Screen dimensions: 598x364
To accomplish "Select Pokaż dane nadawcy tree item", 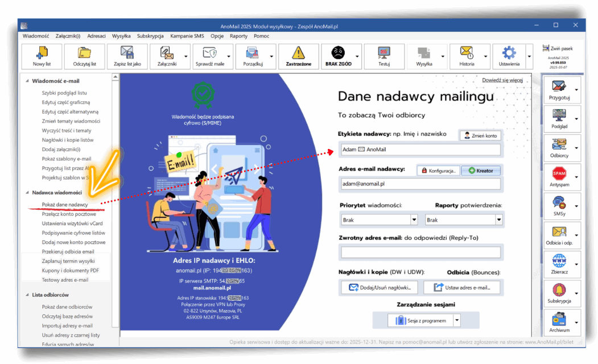I will click(65, 205).
